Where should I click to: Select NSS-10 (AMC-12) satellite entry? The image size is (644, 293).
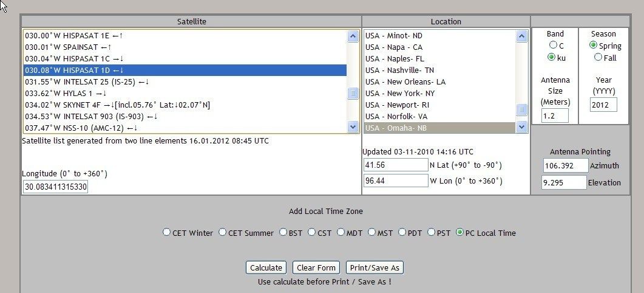click(x=185, y=128)
